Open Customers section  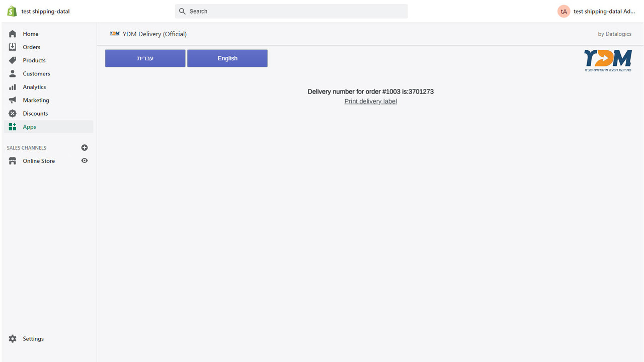pos(36,73)
